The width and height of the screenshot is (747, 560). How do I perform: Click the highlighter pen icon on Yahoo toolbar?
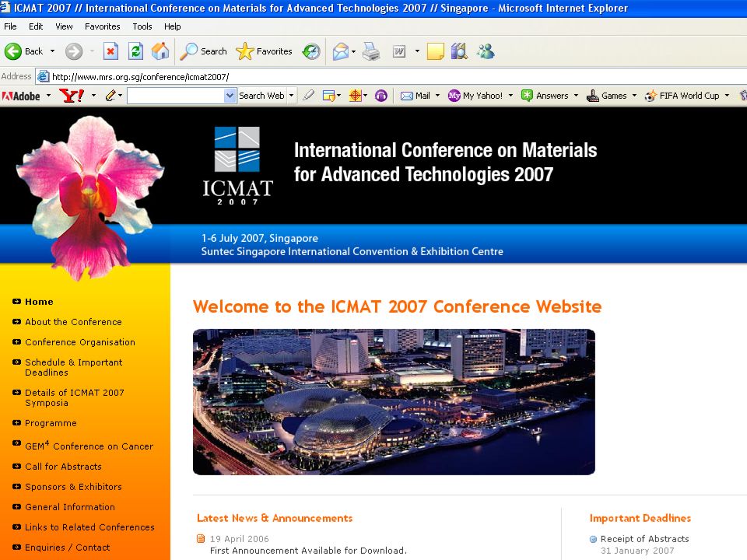[309, 96]
